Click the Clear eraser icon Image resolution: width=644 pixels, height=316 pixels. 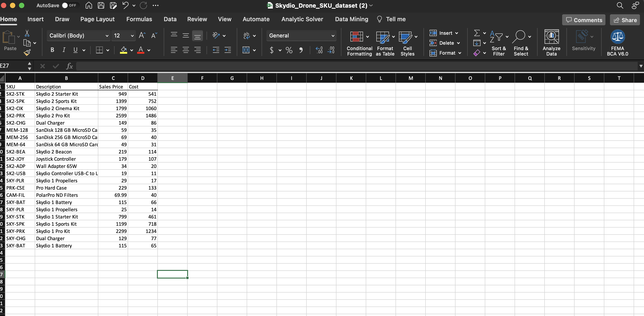click(477, 53)
